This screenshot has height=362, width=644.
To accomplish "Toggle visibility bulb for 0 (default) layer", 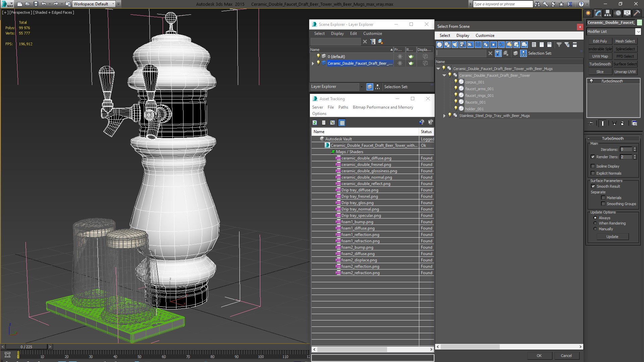I will point(318,56).
